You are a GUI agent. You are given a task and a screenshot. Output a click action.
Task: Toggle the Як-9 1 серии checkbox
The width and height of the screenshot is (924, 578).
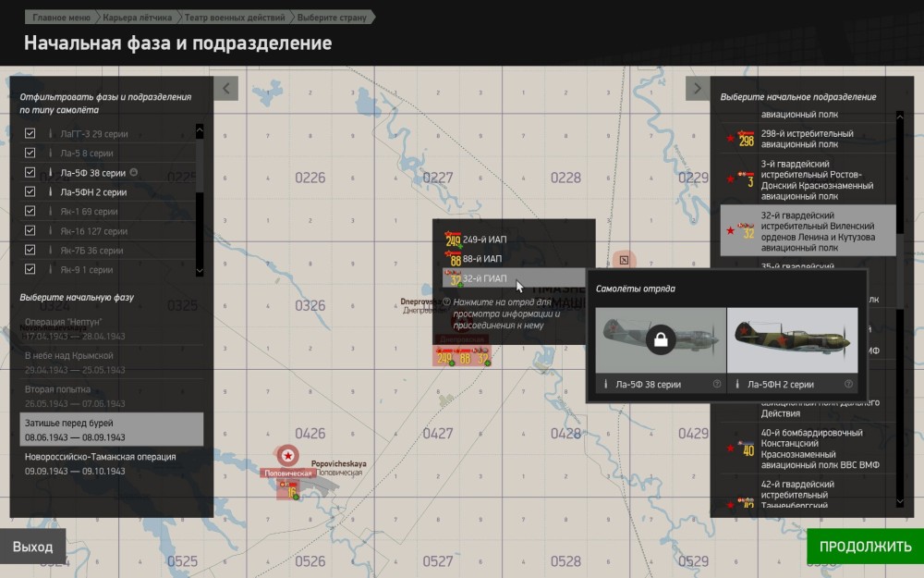click(30, 269)
